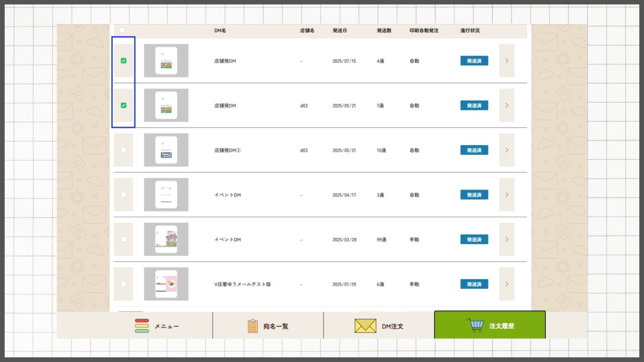
Task: Click the hamburger icon beside メニュー
Action: click(x=142, y=326)
